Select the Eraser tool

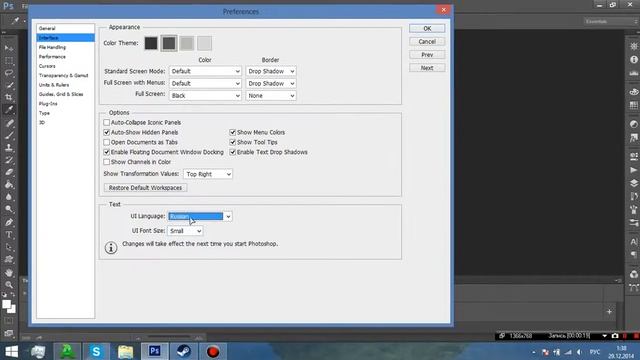coord(9,172)
